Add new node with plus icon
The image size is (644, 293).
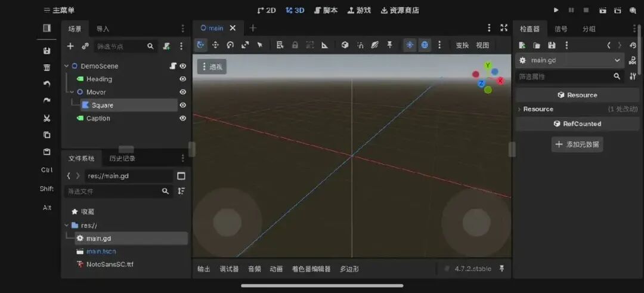point(70,46)
